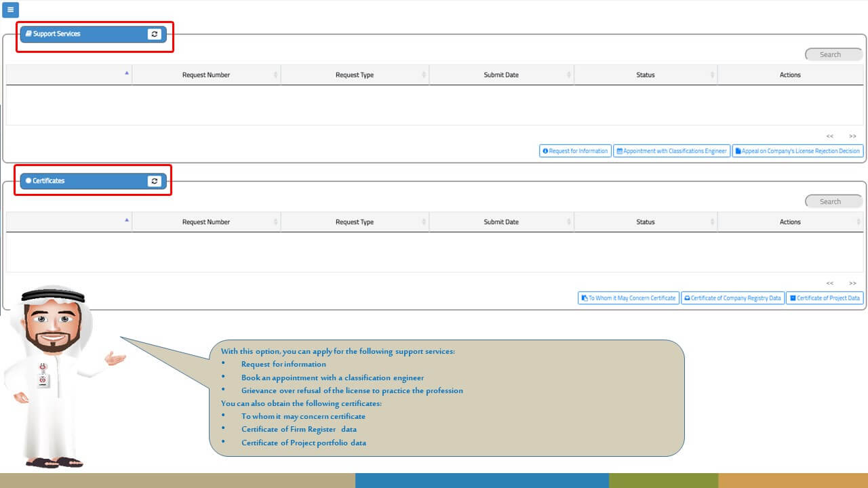868x488 pixels.
Task: Refresh the Certificates panel
Action: point(155,181)
